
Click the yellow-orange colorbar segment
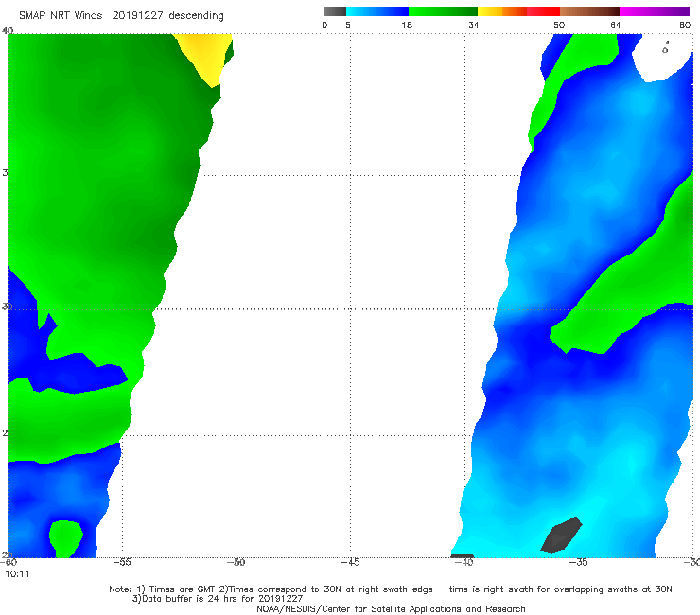(502, 11)
